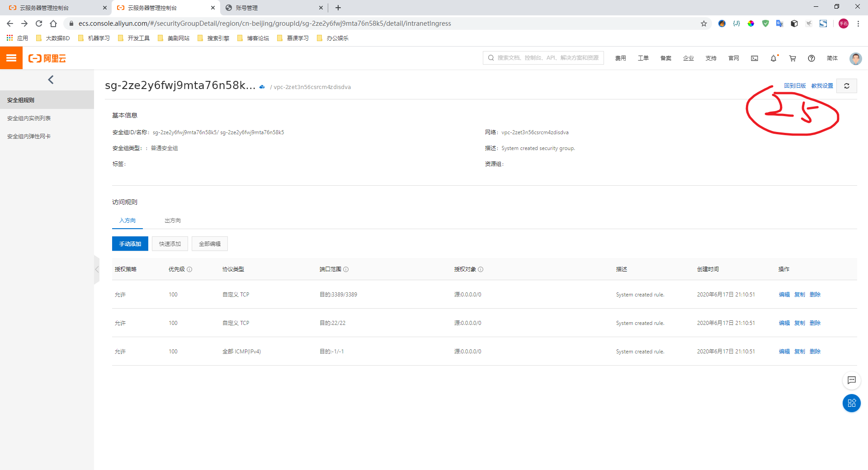This screenshot has height=470, width=868.
Task: Show info tooltip for 端口范围 column
Action: click(x=346, y=269)
